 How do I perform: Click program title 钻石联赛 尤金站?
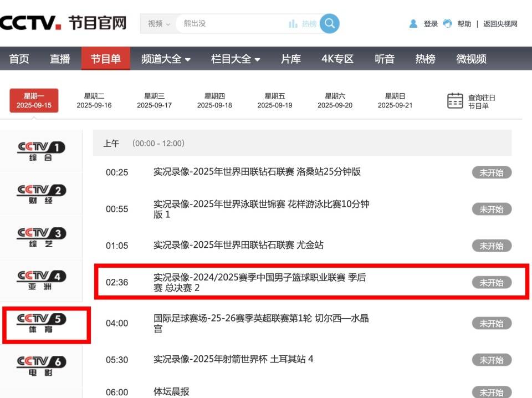click(x=238, y=245)
